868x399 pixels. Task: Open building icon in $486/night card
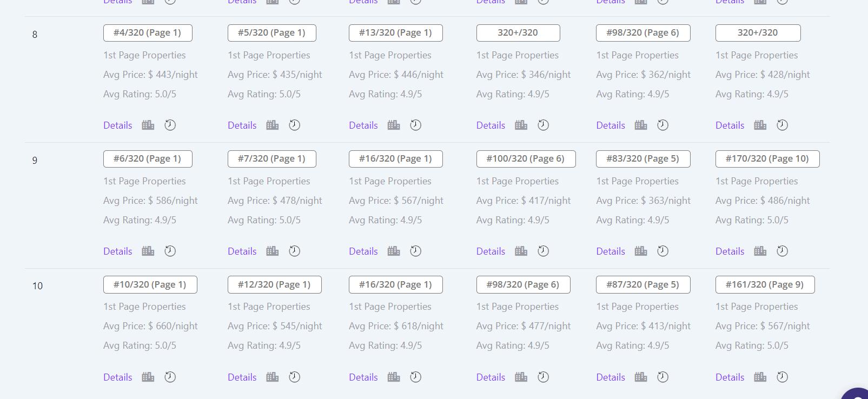point(760,251)
